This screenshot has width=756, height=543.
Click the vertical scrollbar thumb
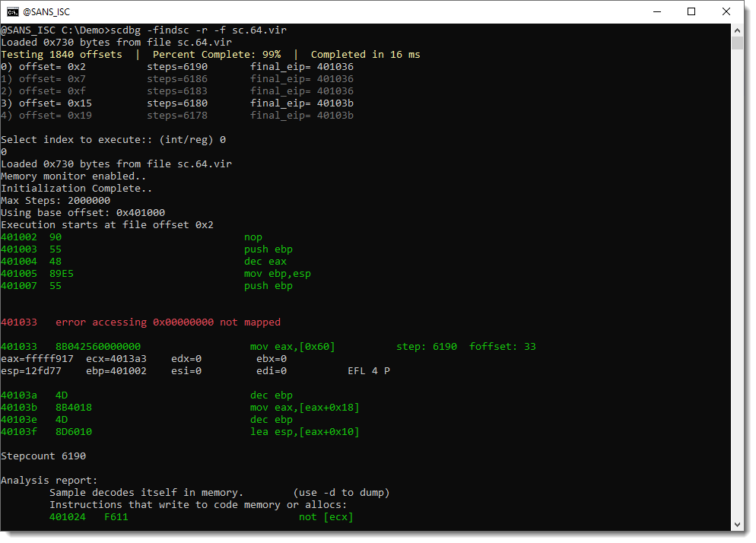(x=737, y=43)
